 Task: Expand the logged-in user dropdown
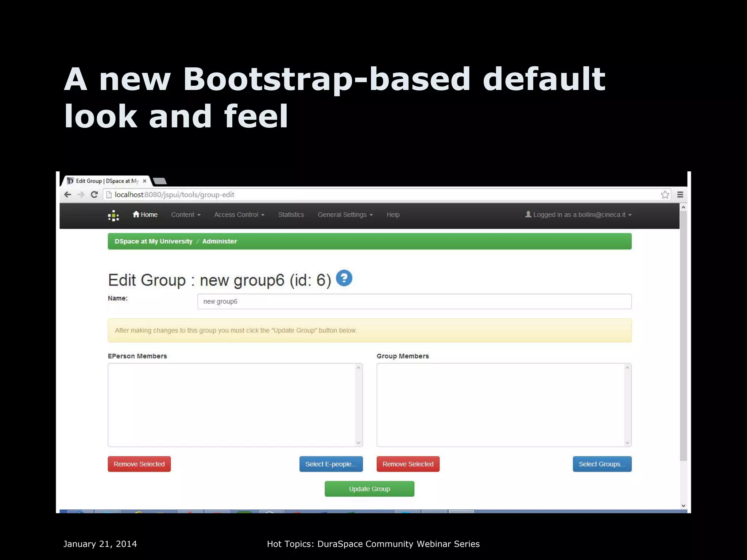tap(578, 215)
